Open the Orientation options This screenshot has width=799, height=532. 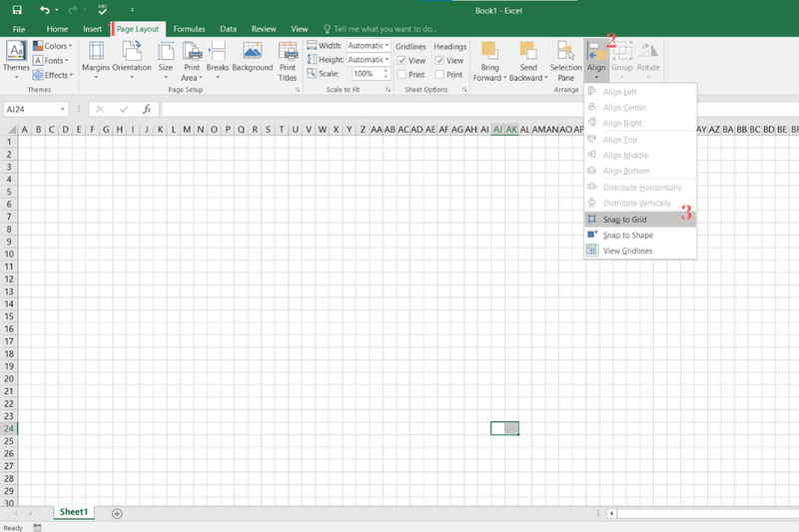[x=132, y=60]
